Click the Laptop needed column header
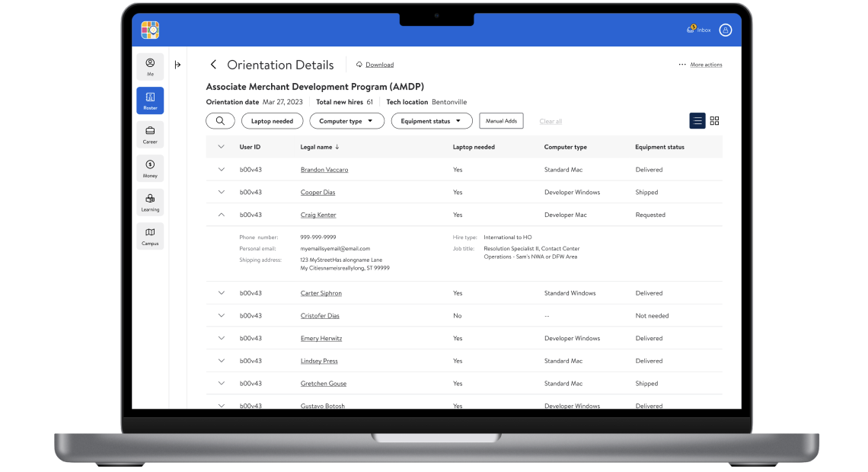The width and height of the screenshot is (868, 472). point(474,147)
